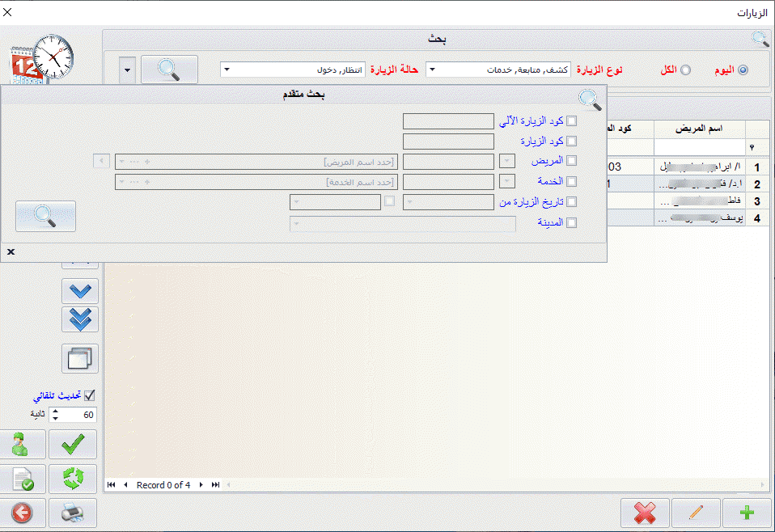Viewport: 775px width, 532px height.
Task: Decrease the refresh seconds spinner
Action: tap(55, 418)
